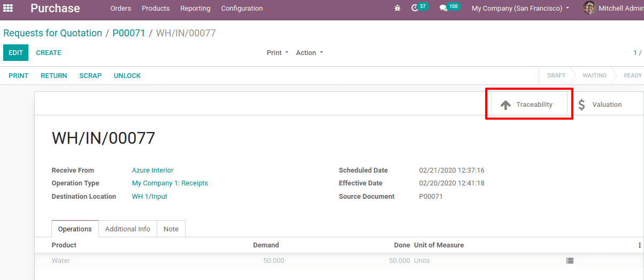Click the Operation Type field label
This screenshot has height=280, width=644.
[x=75, y=183]
